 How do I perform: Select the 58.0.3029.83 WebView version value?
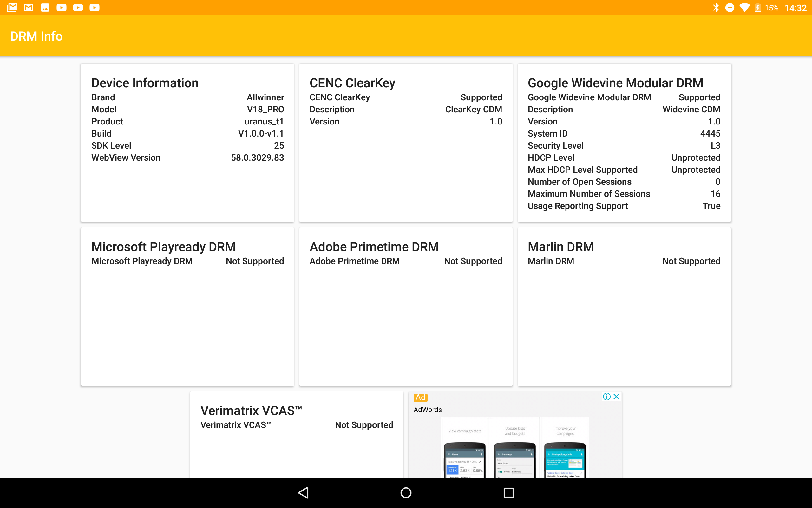[x=257, y=157]
